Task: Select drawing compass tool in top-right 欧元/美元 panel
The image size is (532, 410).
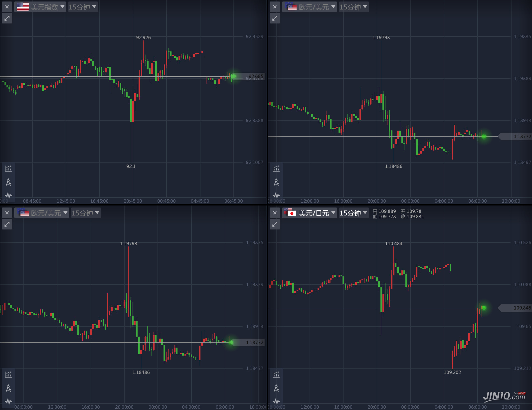Action: coord(276,182)
